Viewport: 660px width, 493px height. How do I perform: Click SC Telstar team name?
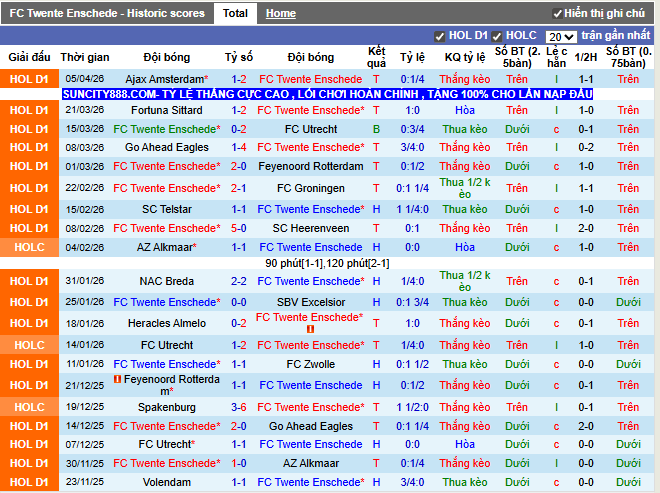[x=167, y=209]
